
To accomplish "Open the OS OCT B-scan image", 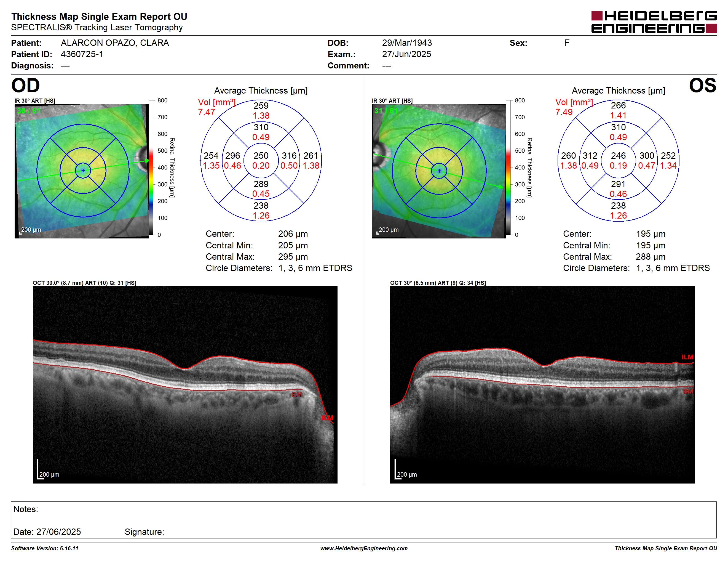I will 543,385.
